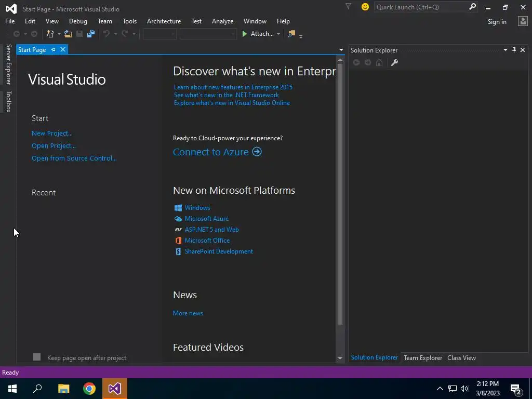Open the Architecture menu
Viewport: 532px width, 399px height.
coord(164,21)
